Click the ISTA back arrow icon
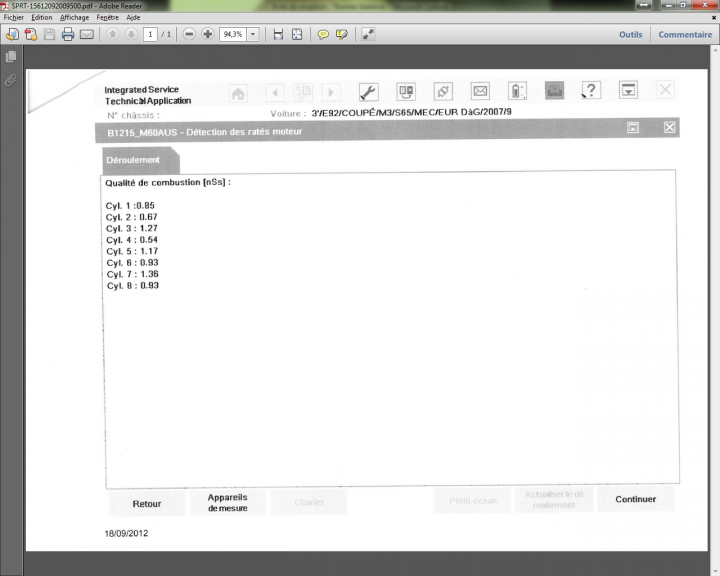The height and width of the screenshot is (576, 720). 275,93
